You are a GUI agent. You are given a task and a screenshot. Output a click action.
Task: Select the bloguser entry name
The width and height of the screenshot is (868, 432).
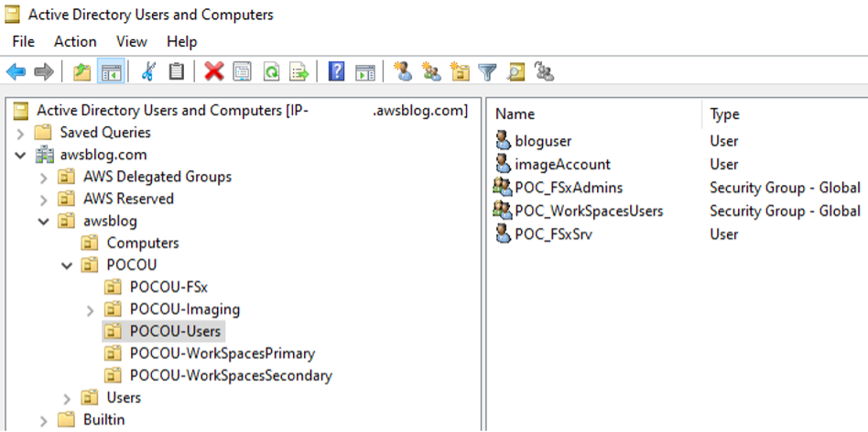click(543, 141)
